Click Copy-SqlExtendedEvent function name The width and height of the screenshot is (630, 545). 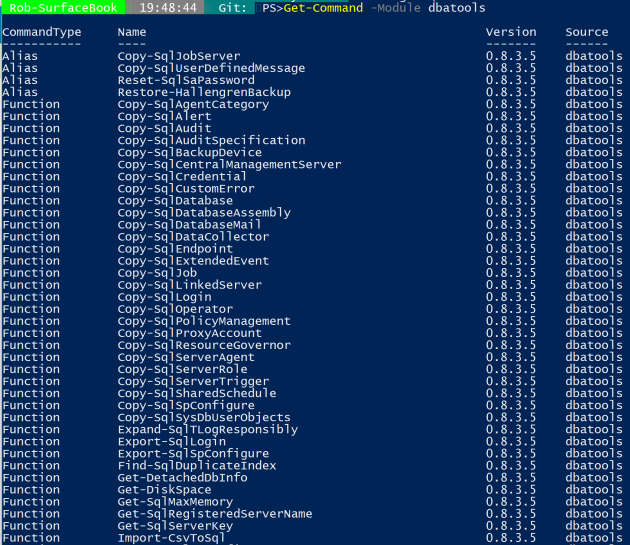193,261
